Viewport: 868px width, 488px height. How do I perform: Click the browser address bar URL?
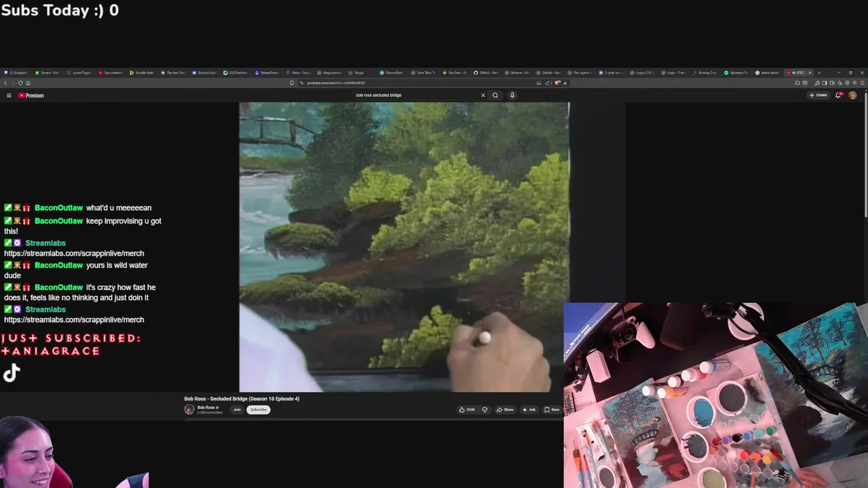click(336, 83)
